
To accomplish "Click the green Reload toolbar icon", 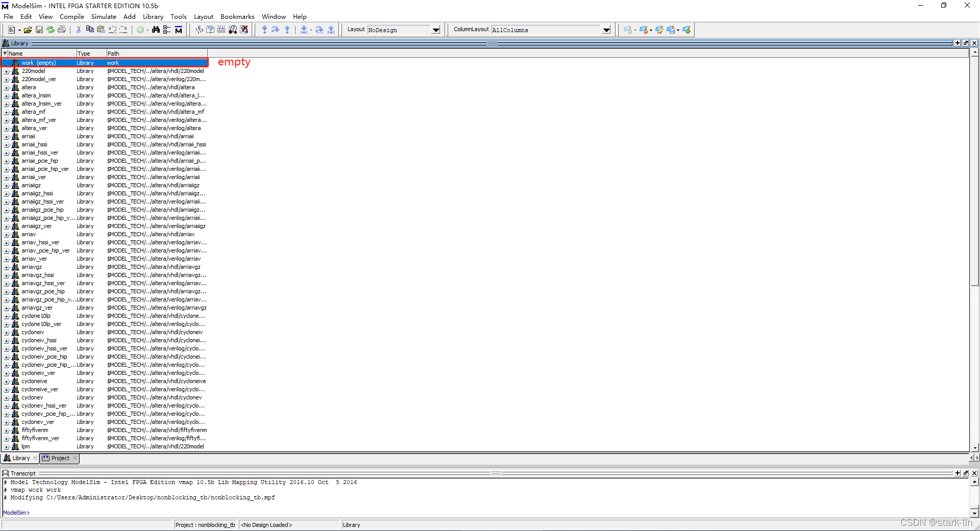I will tap(51, 30).
